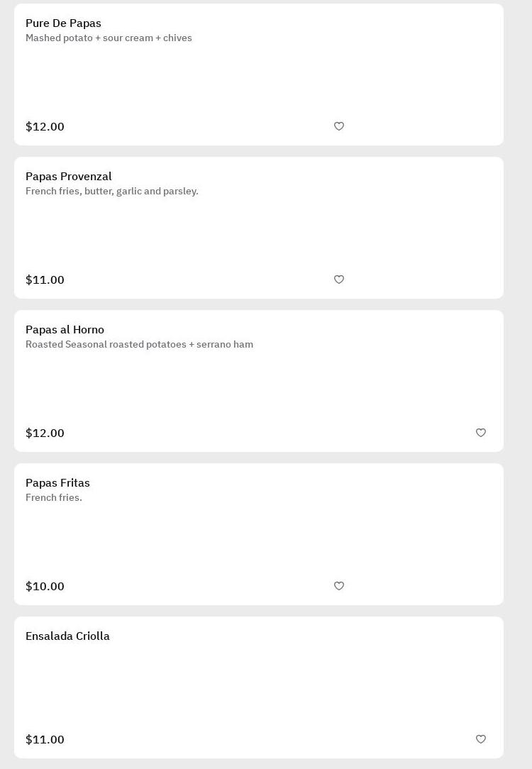Click the butter, garlic and parsley description
The width and height of the screenshot is (532, 769).
click(x=111, y=192)
